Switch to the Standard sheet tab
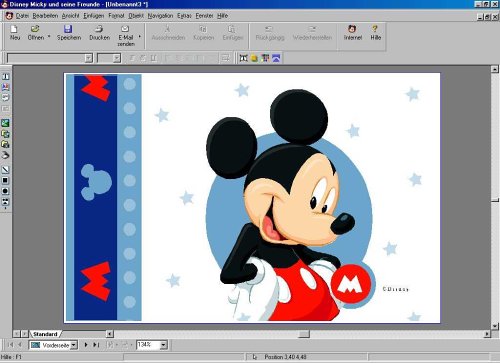Image resolution: width=500 pixels, height=363 pixels. (x=45, y=334)
